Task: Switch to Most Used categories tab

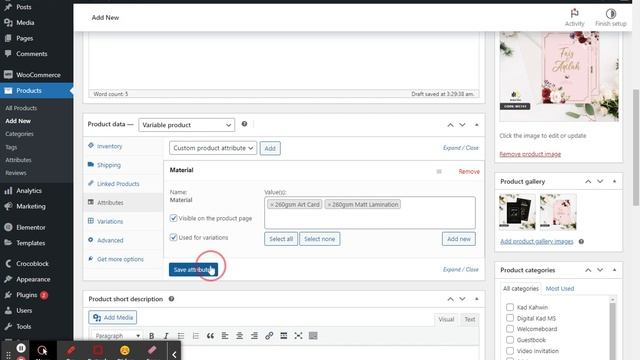Action: pyautogui.click(x=560, y=288)
